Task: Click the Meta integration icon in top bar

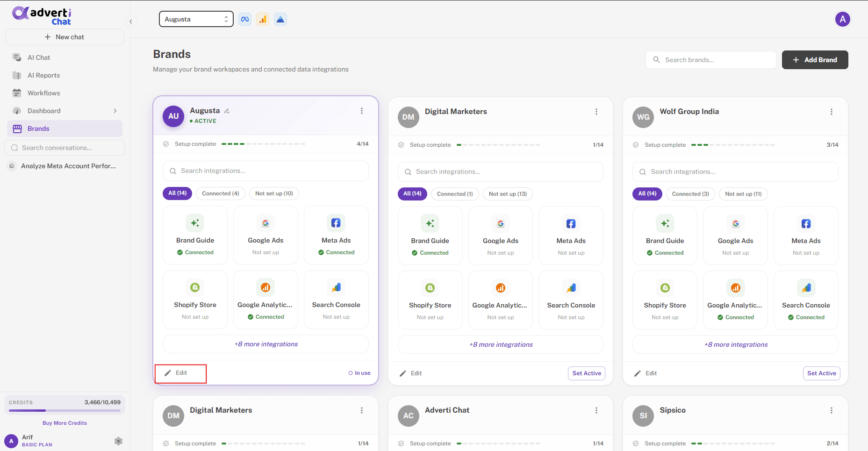Action: [x=245, y=19]
